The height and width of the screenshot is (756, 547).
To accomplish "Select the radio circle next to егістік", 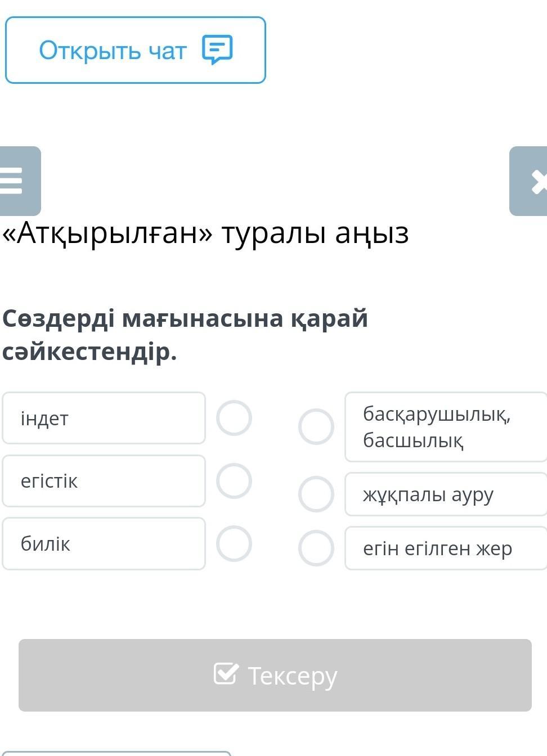I will [x=234, y=481].
